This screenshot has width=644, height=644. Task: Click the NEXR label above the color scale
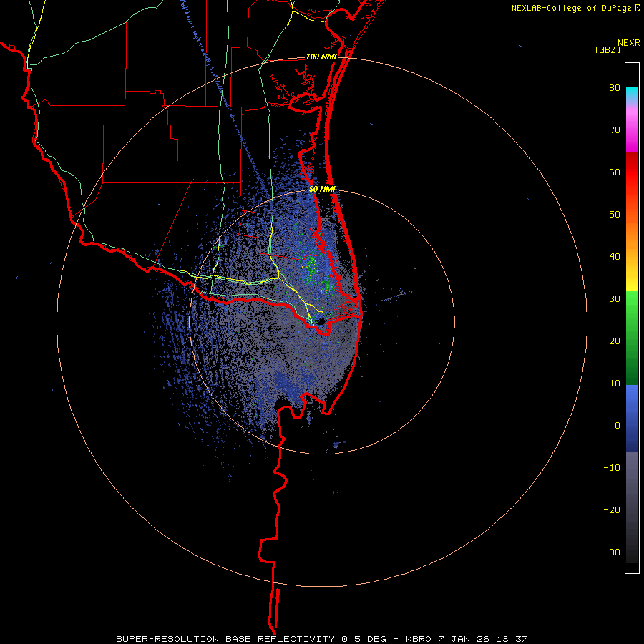click(x=628, y=43)
